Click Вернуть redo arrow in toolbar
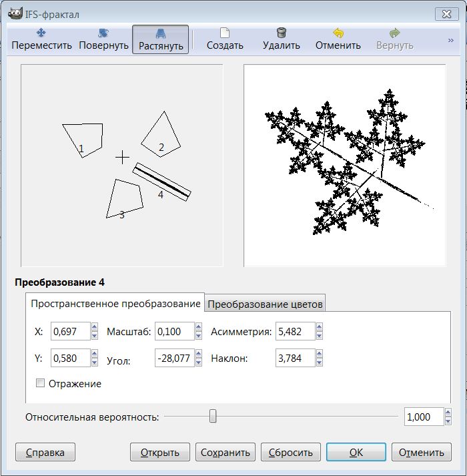 (x=394, y=39)
